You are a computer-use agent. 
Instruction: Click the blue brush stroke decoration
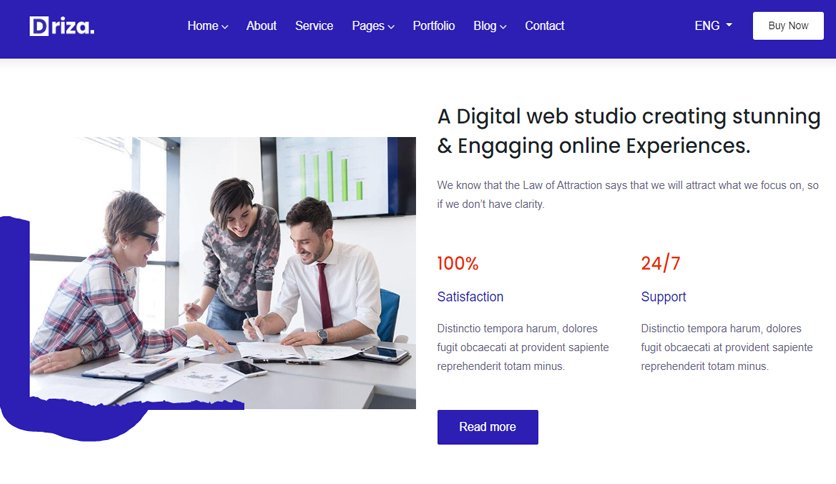pos(15,320)
